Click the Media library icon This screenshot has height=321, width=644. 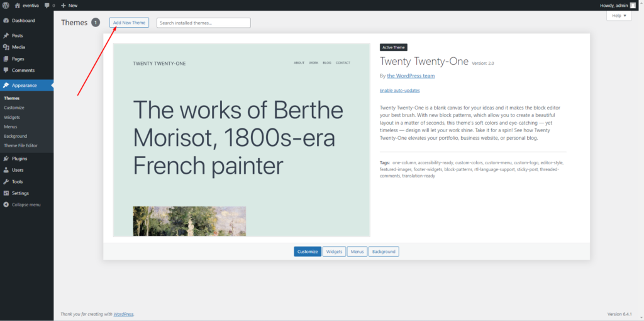click(6, 47)
